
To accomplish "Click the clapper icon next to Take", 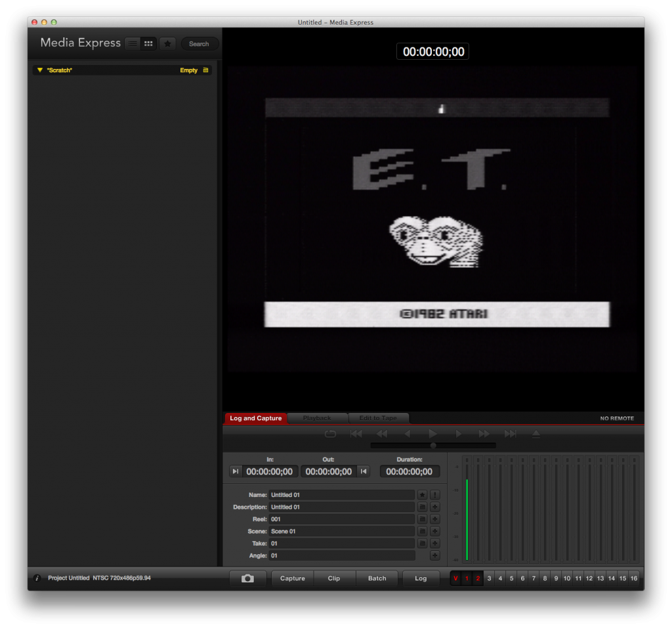I will tap(422, 543).
